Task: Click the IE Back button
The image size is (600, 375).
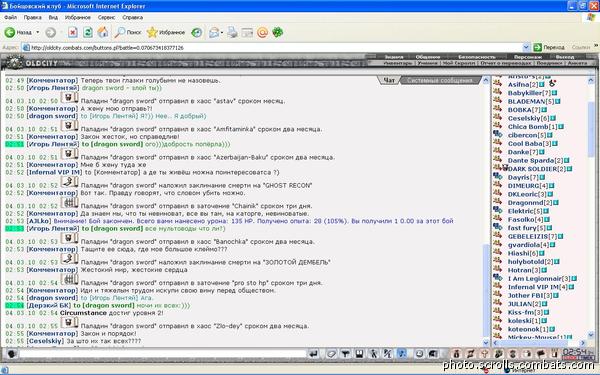Action: [x=18, y=33]
